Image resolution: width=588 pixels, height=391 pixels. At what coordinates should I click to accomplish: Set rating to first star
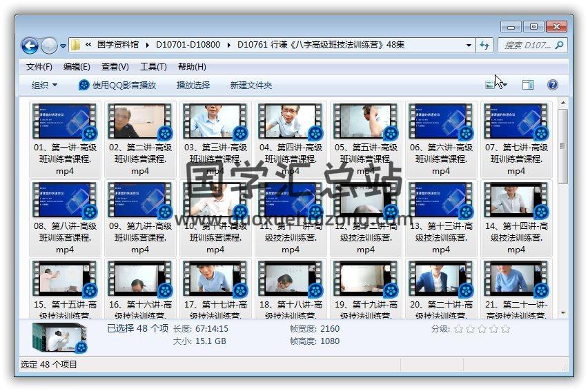[x=458, y=329]
